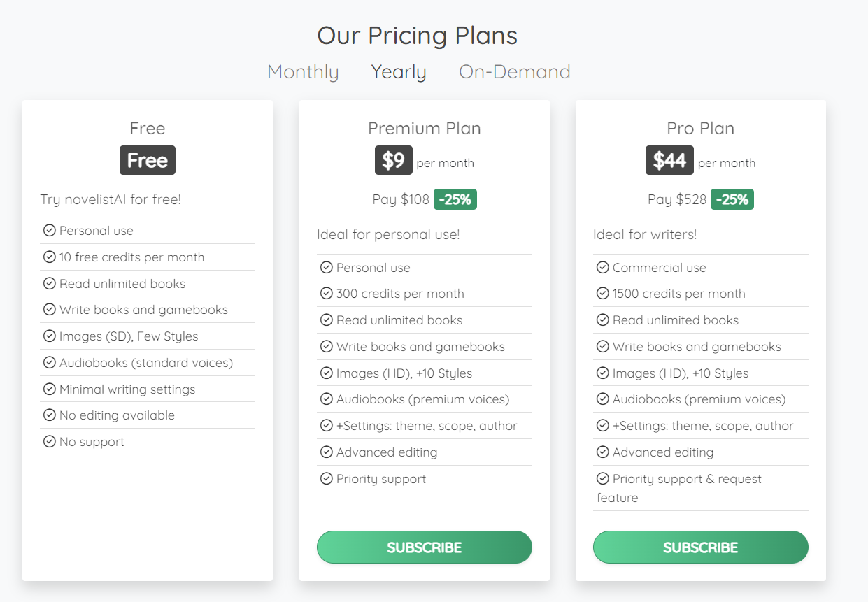Click Subscribe button for Pro Plan
The width and height of the screenshot is (868, 602).
pos(700,547)
